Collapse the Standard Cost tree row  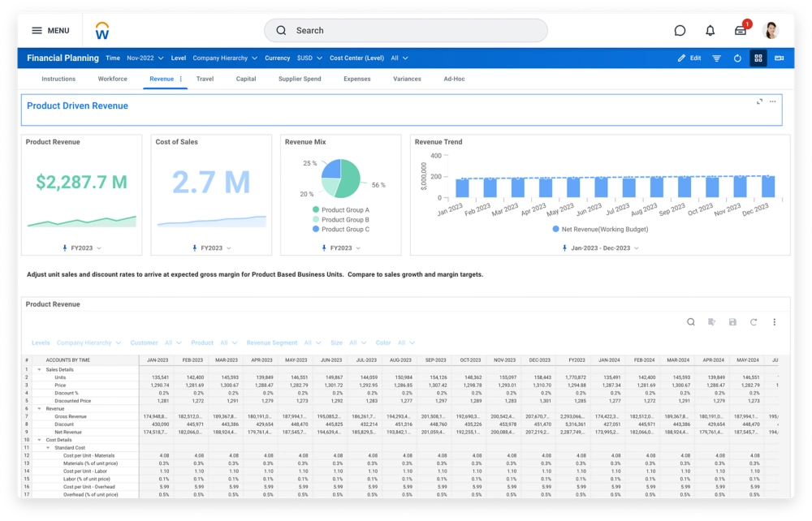tap(47, 447)
